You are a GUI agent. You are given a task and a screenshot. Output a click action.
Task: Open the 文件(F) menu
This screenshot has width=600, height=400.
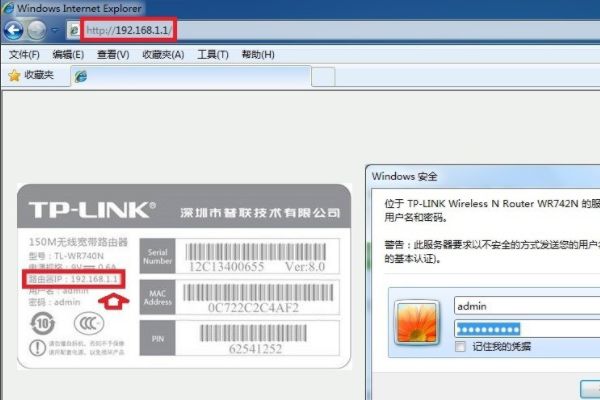(24, 54)
